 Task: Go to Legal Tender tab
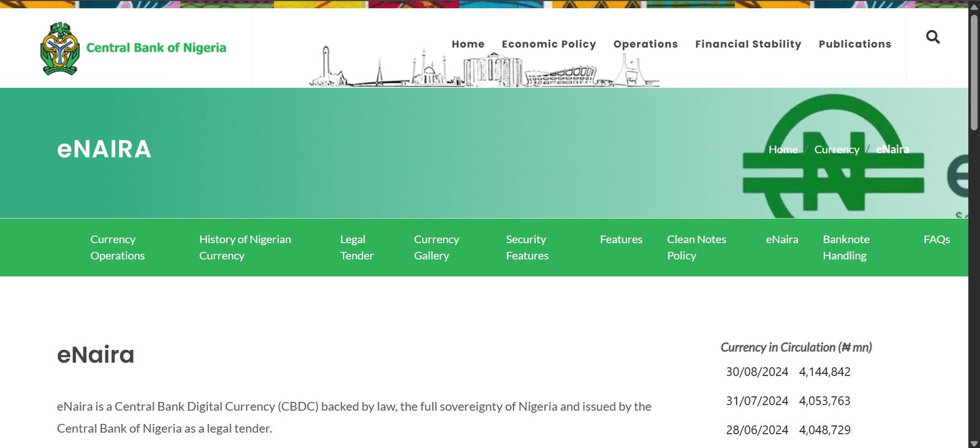(x=357, y=248)
